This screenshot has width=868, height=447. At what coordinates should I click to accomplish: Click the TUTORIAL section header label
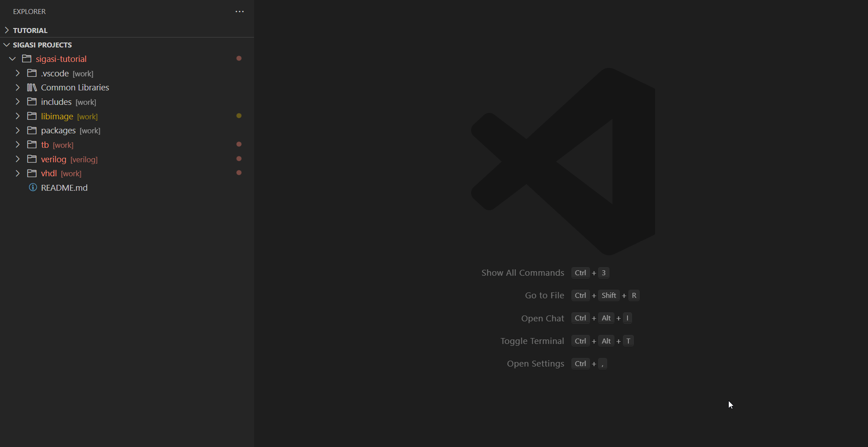[x=30, y=30]
